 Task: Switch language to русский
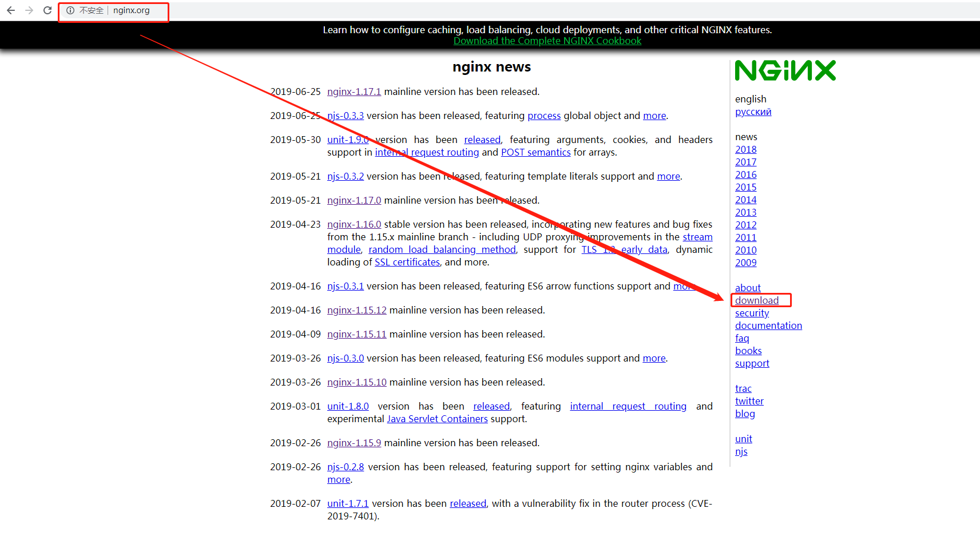753,112
